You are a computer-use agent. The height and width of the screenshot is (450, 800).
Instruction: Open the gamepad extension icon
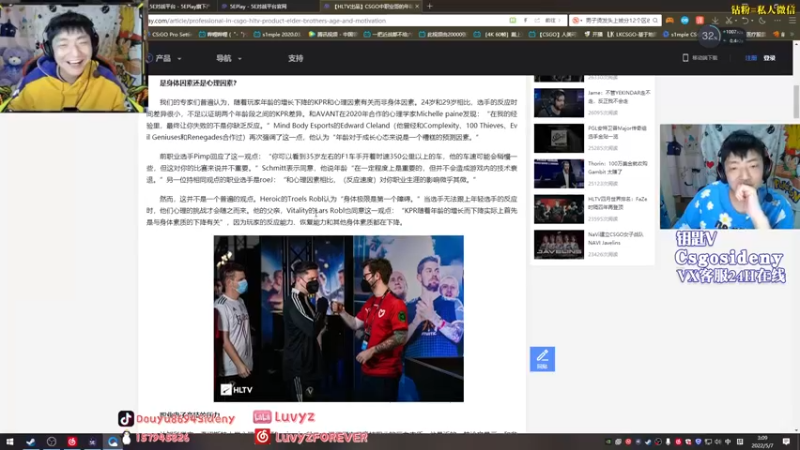pyautogui.click(x=669, y=20)
